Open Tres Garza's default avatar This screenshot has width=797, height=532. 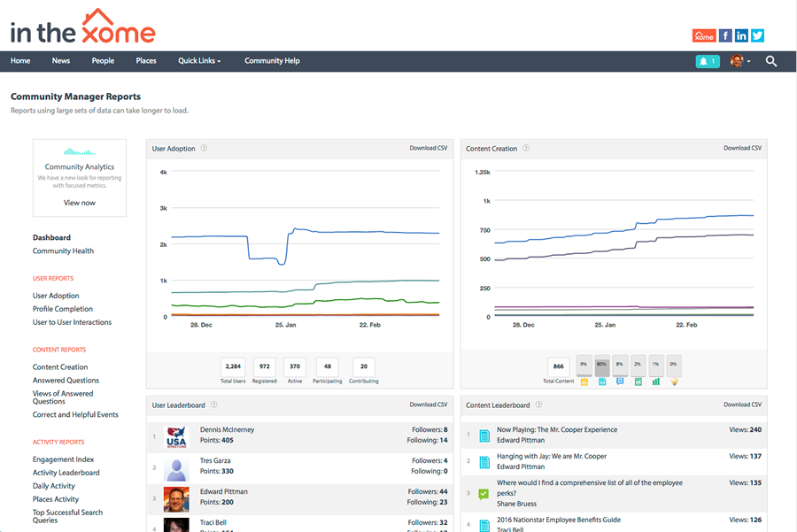(x=176, y=468)
